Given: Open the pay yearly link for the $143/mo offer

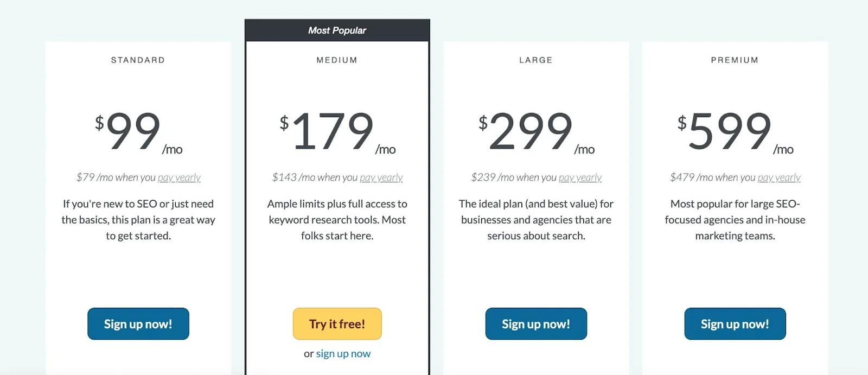Looking at the screenshot, I should 381,177.
